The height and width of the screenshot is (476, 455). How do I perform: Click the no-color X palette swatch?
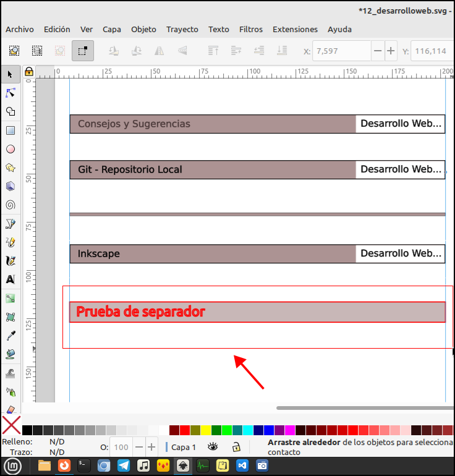coord(12,425)
